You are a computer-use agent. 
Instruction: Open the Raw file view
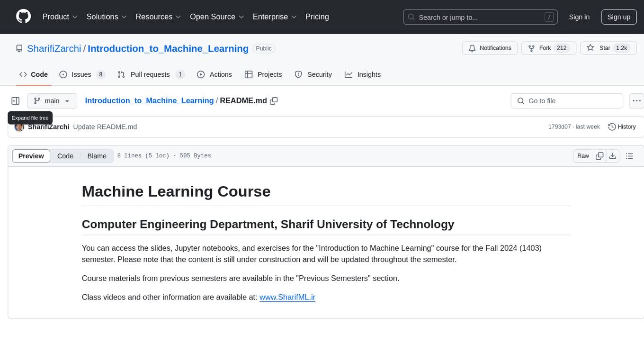click(583, 156)
